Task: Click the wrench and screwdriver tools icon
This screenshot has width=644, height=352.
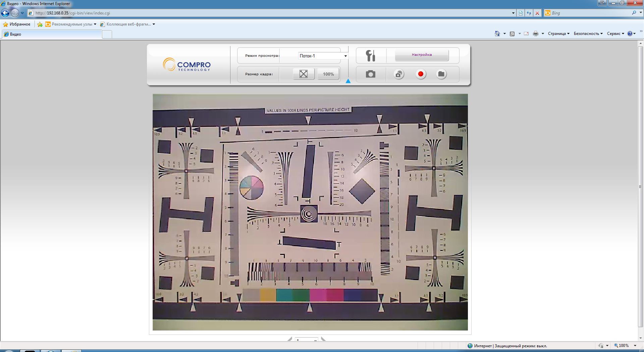Action: [x=371, y=56]
